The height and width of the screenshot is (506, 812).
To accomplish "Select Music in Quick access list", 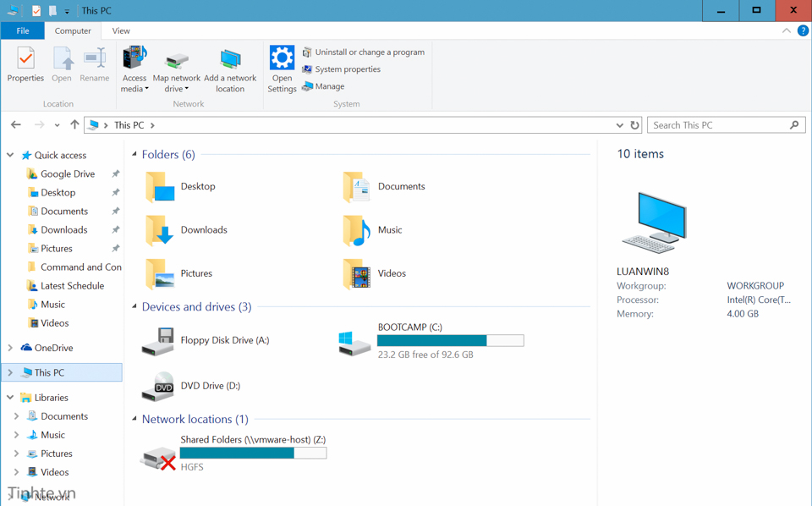I will (x=52, y=305).
